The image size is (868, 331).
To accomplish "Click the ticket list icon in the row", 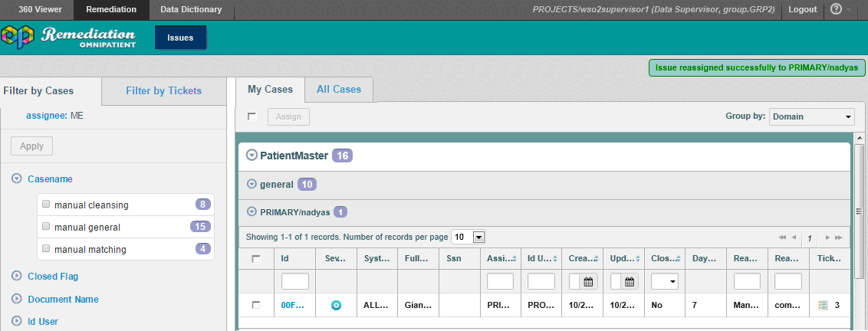I will click(823, 305).
